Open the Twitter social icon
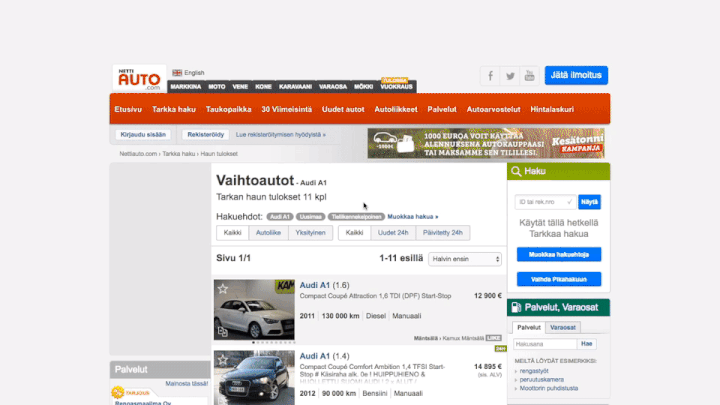This screenshot has height=405, width=720. point(510,76)
